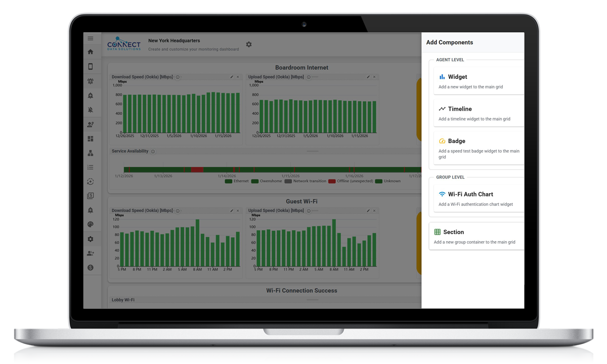Remove the Boardroom Upload Speed widget
The image size is (607, 364).
point(374,77)
